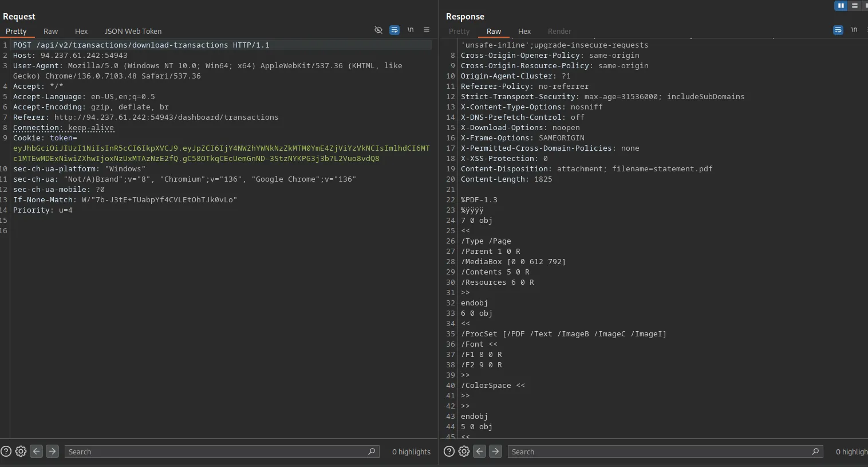This screenshot has width=868, height=467.
Task: Click the Accept: */* header line
Action: (38, 87)
